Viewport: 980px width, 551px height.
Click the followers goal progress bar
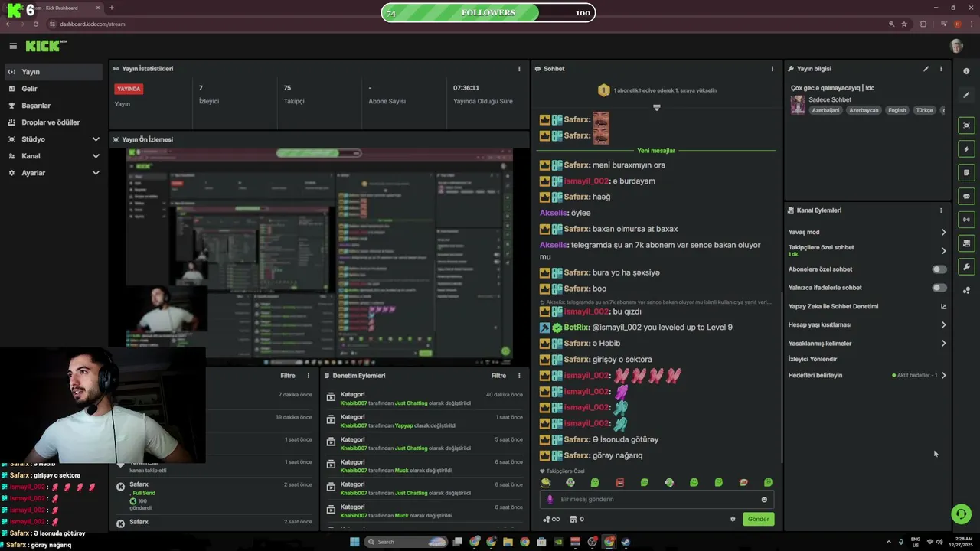tap(488, 12)
